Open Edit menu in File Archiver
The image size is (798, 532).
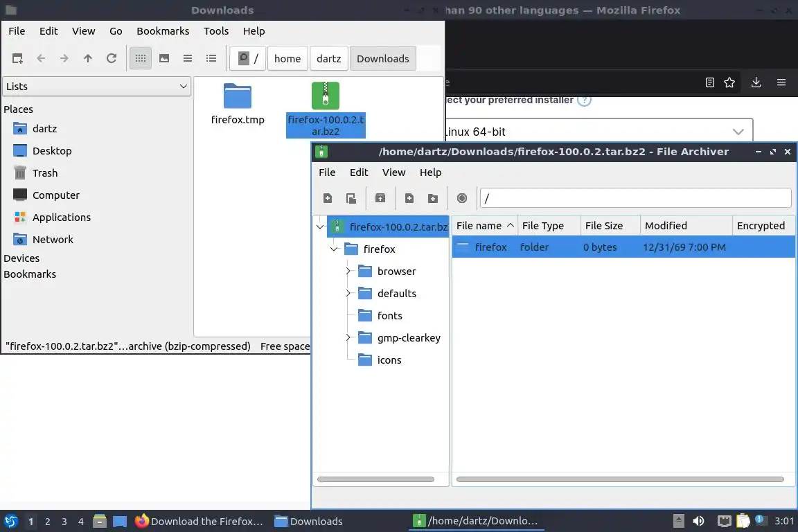[359, 172]
